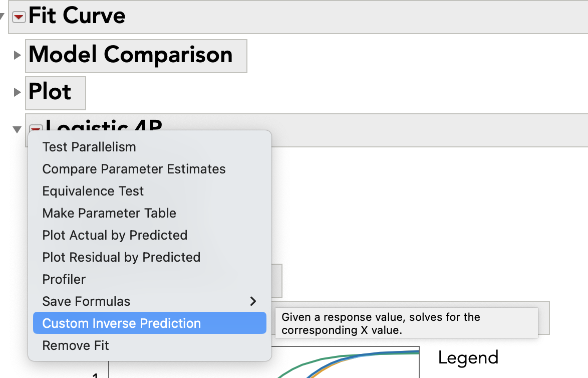
Task: Select Make Parameter Table
Action: [109, 213]
